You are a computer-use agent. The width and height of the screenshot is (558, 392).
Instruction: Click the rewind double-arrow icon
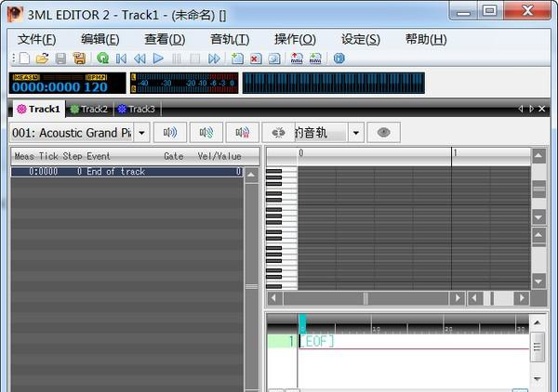139,58
